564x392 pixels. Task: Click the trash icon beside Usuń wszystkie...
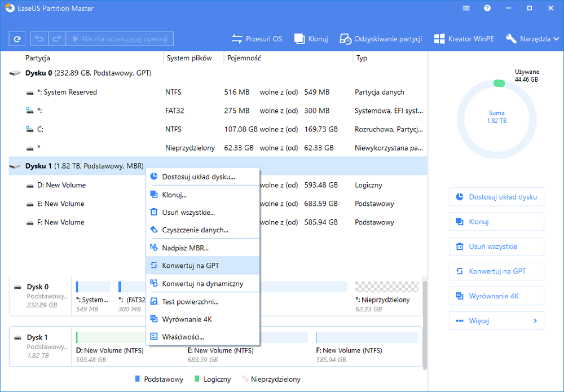(154, 212)
